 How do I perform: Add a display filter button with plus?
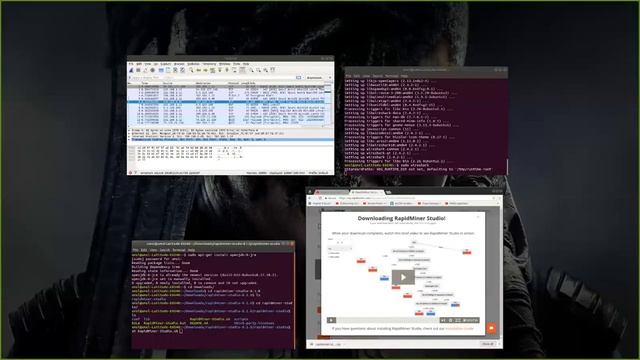330,78
